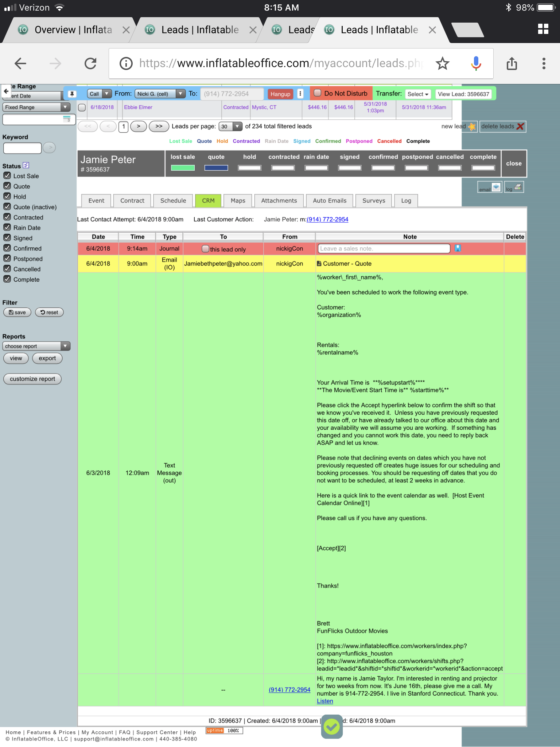Switch to the Contract tab
This screenshot has width=560, height=747.
[x=132, y=201]
